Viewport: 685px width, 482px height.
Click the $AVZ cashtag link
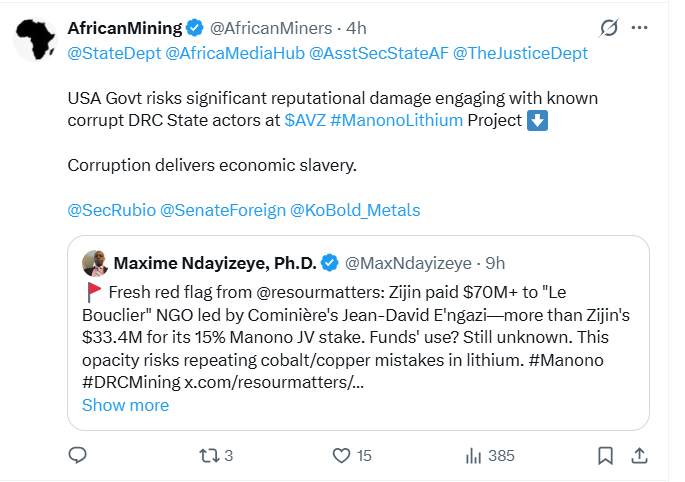point(303,120)
